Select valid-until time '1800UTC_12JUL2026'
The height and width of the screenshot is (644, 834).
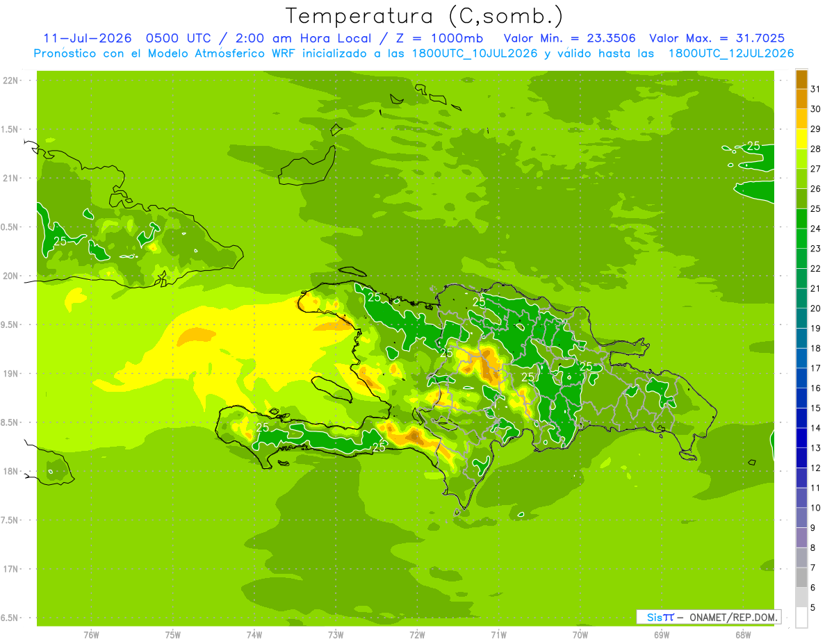pos(731,53)
